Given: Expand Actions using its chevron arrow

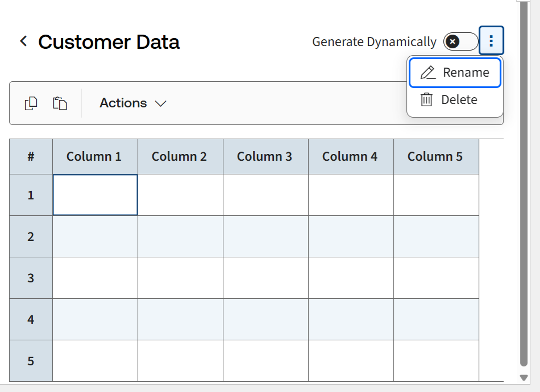Looking at the screenshot, I should click(x=160, y=104).
